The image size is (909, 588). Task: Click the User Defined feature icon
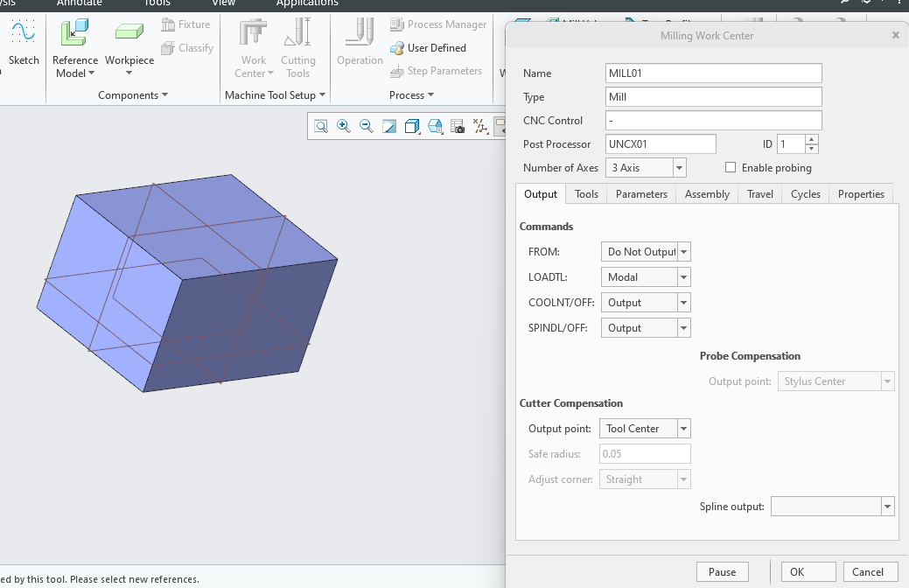point(397,48)
